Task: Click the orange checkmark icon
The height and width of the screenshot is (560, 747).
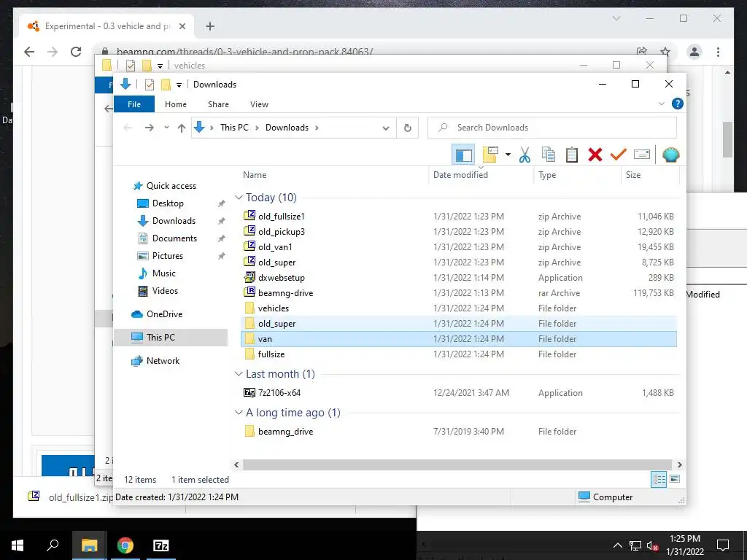Action: (x=619, y=155)
